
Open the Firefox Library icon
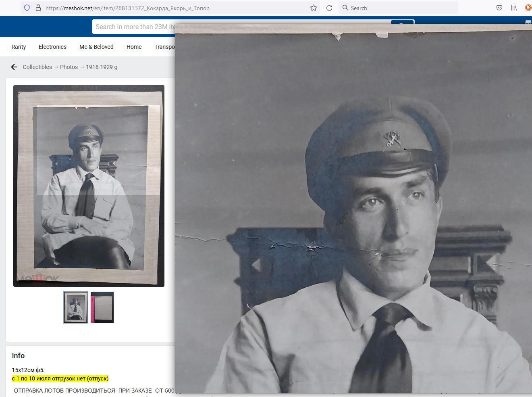(x=514, y=8)
